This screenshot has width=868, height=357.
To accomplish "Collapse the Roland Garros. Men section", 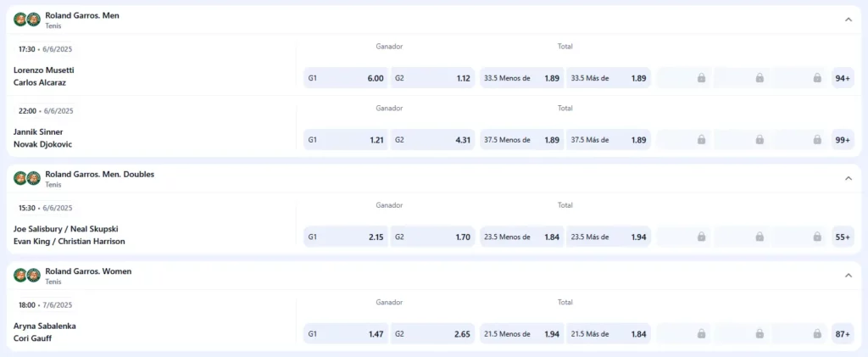I will (848, 20).
